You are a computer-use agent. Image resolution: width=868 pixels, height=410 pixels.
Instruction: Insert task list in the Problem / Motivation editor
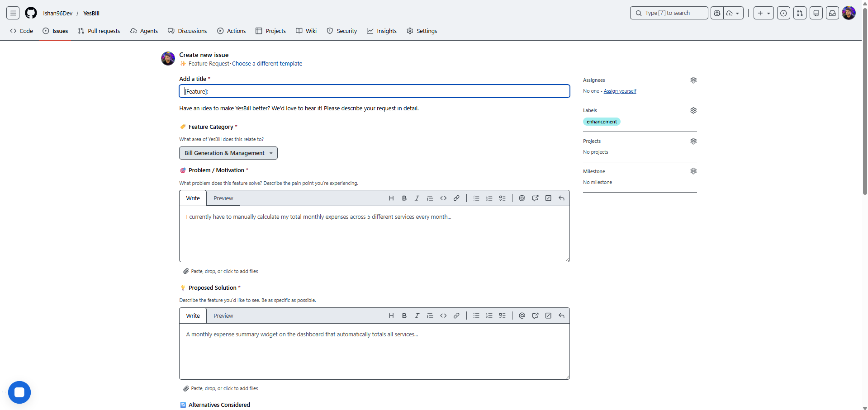502,198
